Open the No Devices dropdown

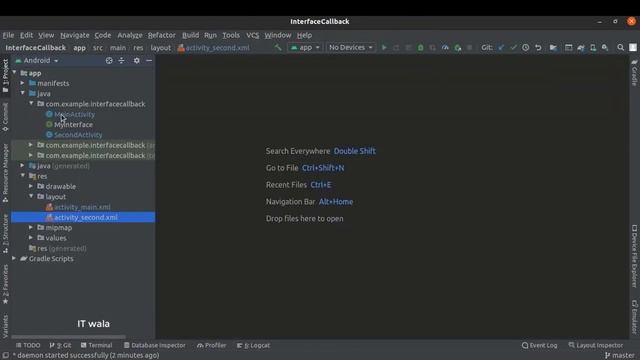[350, 47]
